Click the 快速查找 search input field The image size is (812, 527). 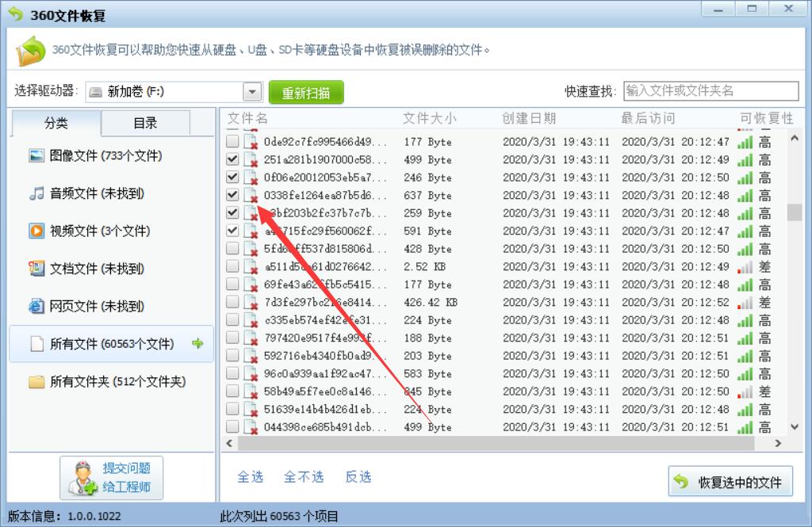click(x=711, y=91)
